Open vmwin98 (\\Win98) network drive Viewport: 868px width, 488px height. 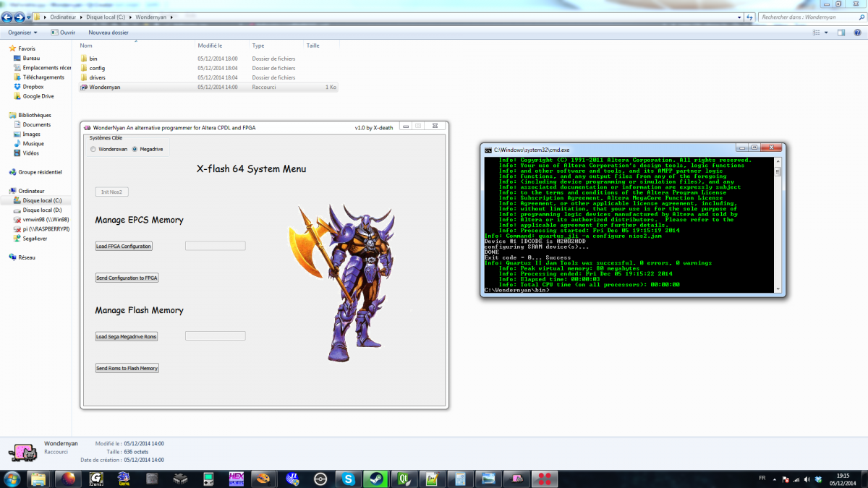pos(41,219)
